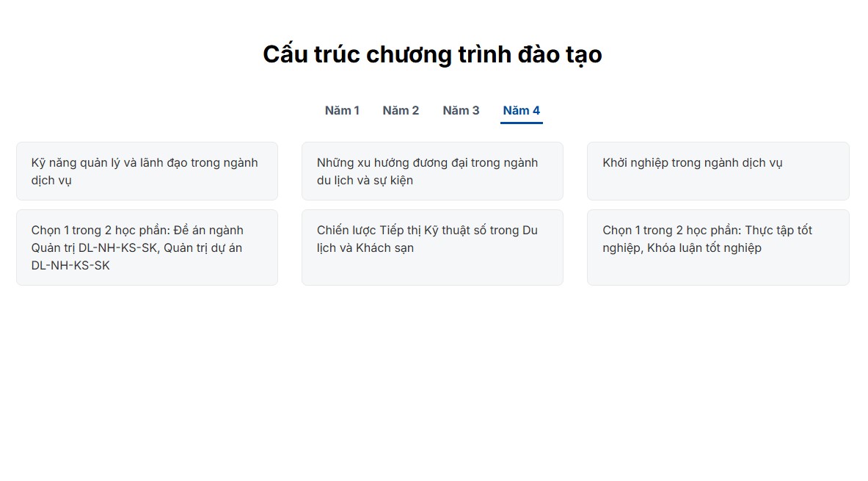
Task: Click the heading Cấu trúc chương trình đào tạo
Action: click(432, 54)
